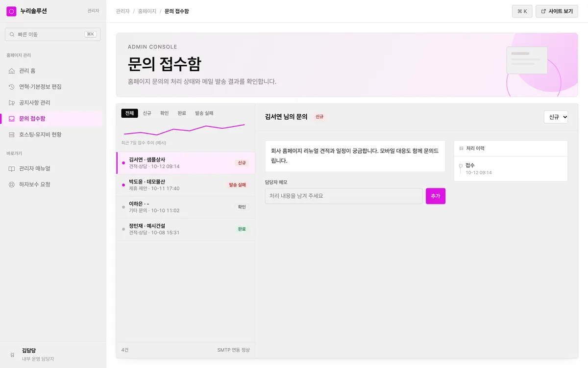This screenshot has width=588, height=368.
Task: Click the list icon beside 처리 이력
Action: pos(461,148)
